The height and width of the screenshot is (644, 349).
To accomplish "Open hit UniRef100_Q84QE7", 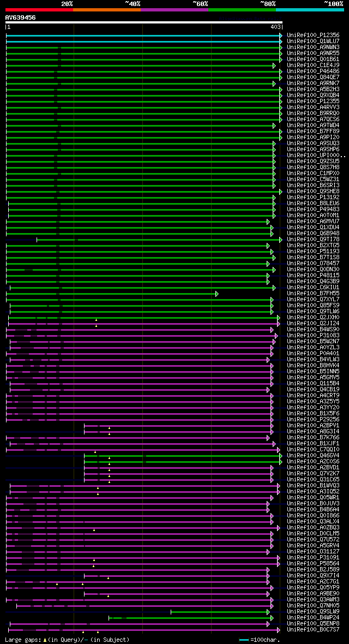I will [313, 77].
